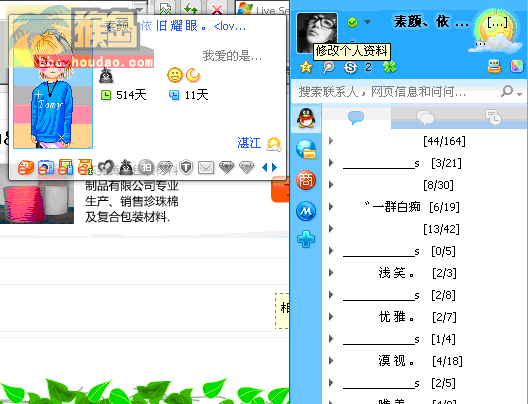Click the green clover icon

(389, 67)
